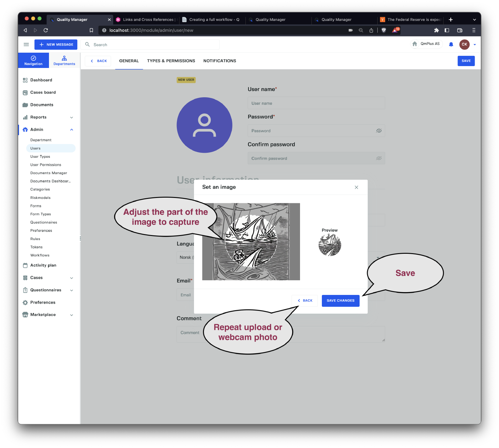The image size is (499, 448).
Task: Click the notification bell icon
Action: tap(451, 45)
